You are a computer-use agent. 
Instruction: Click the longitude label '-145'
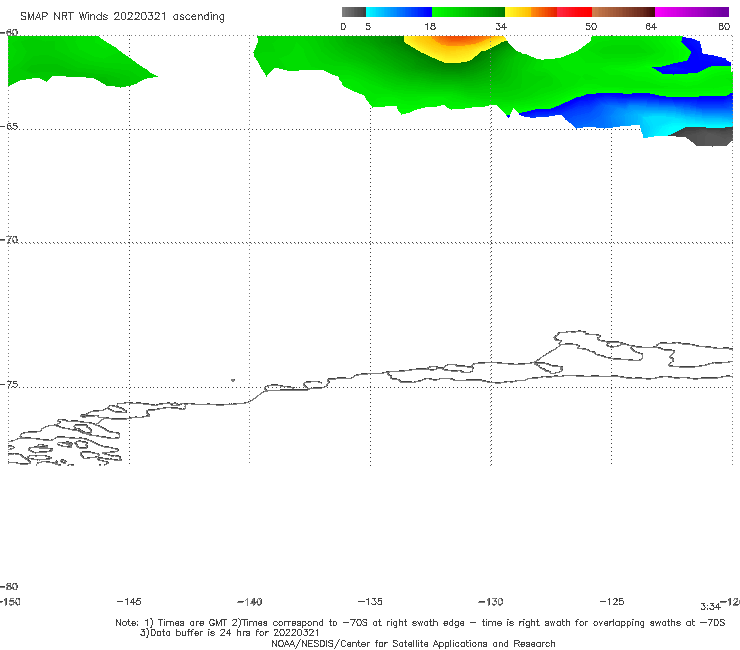129,602
